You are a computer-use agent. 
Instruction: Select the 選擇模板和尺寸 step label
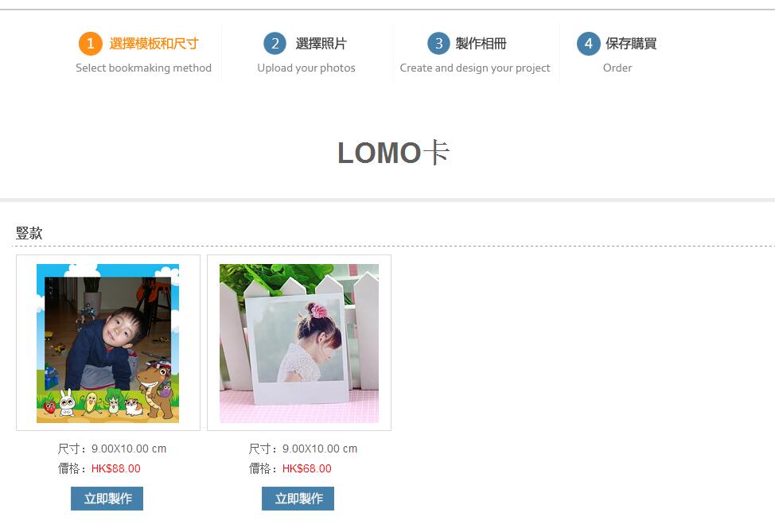click(154, 44)
